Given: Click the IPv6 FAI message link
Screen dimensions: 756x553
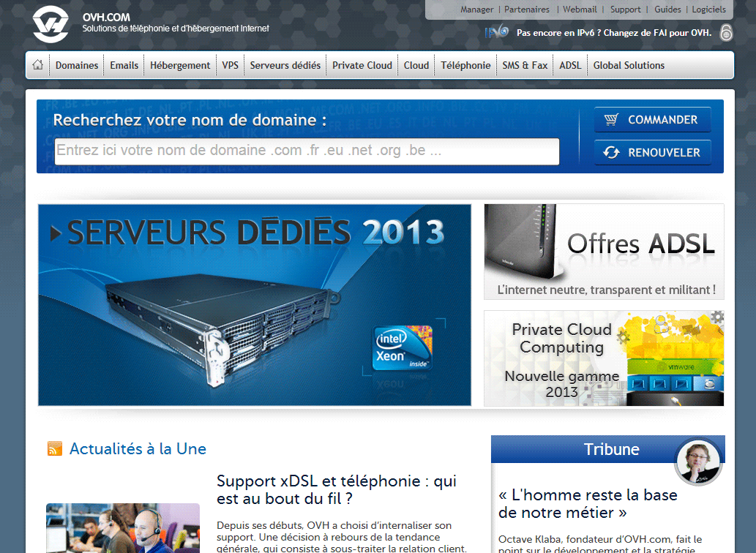Looking at the screenshot, I should click(x=614, y=33).
